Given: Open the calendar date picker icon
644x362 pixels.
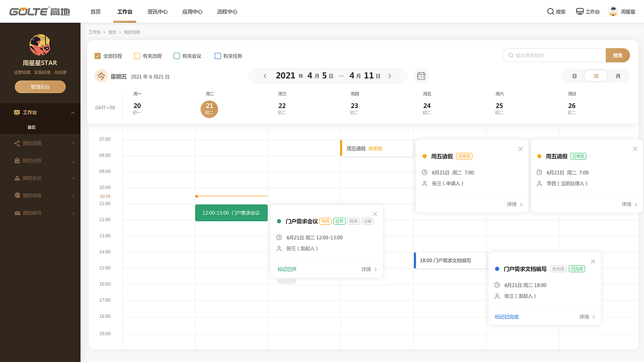Looking at the screenshot, I should [421, 76].
